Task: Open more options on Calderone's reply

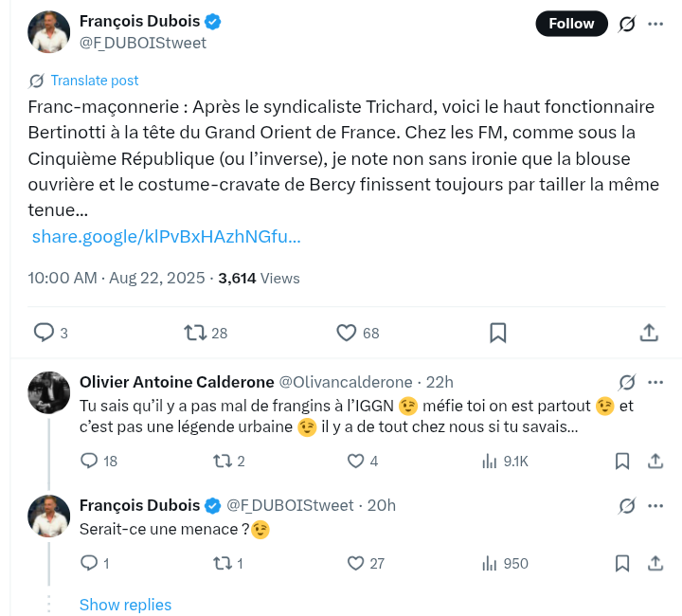Action: tap(655, 382)
